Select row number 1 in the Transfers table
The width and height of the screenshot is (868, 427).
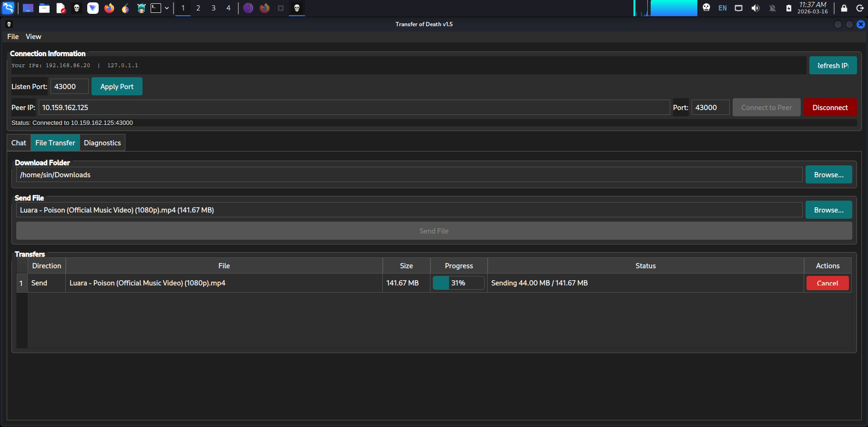pyautogui.click(x=21, y=283)
